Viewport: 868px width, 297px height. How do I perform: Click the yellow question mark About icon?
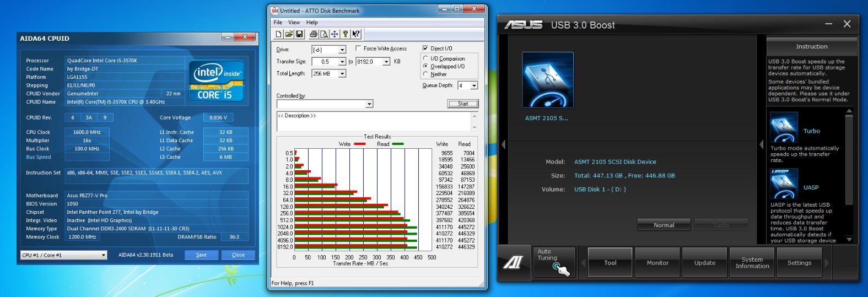click(346, 34)
